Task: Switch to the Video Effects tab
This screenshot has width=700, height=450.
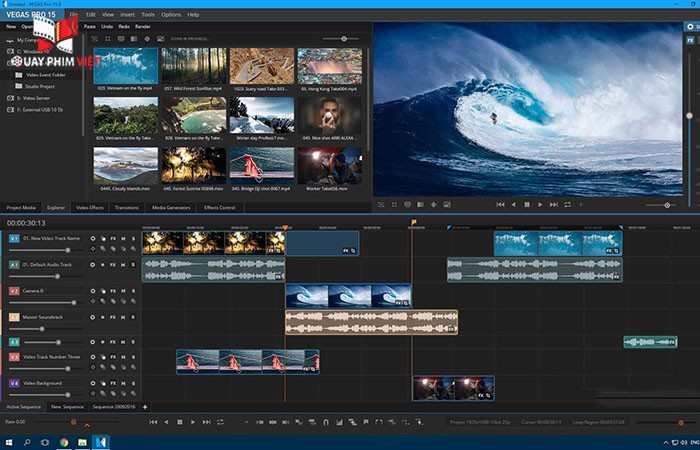Action: point(90,207)
